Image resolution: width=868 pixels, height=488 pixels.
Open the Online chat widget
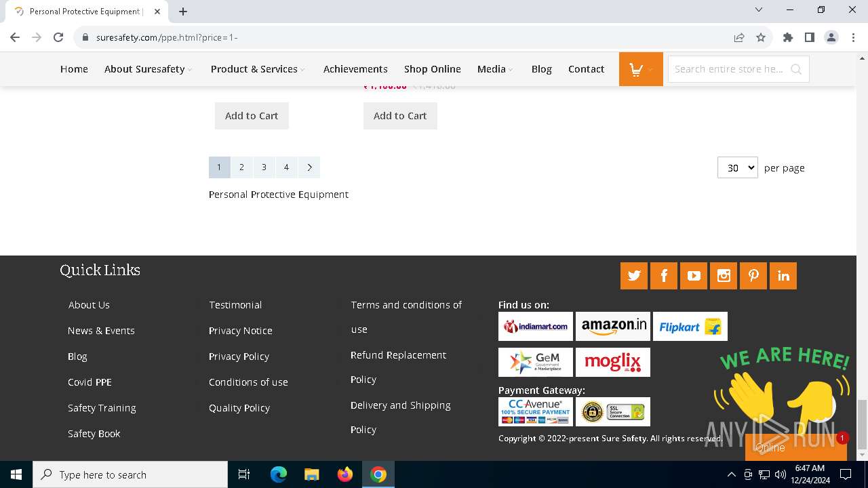pos(796,447)
